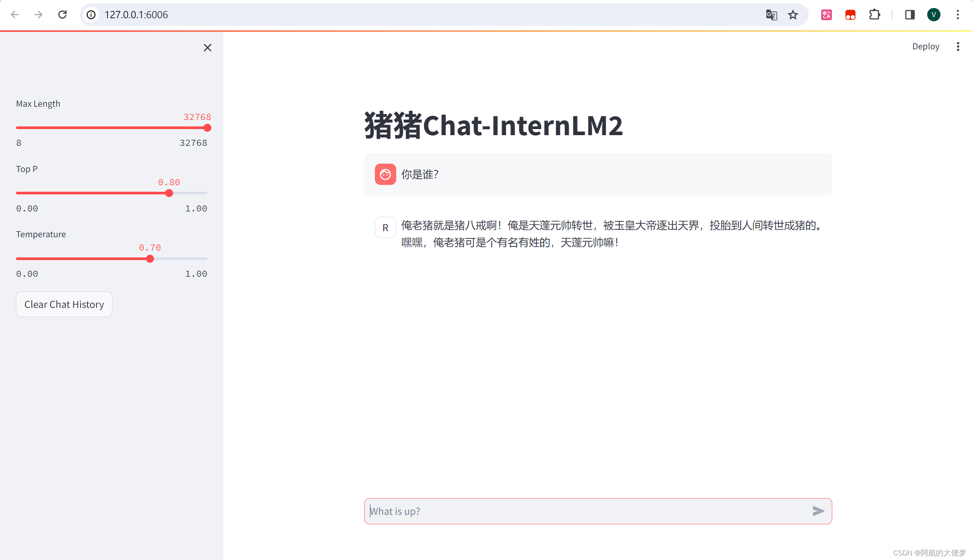Click the Max Length label
Screen dimensions: 972x560
(x=38, y=104)
